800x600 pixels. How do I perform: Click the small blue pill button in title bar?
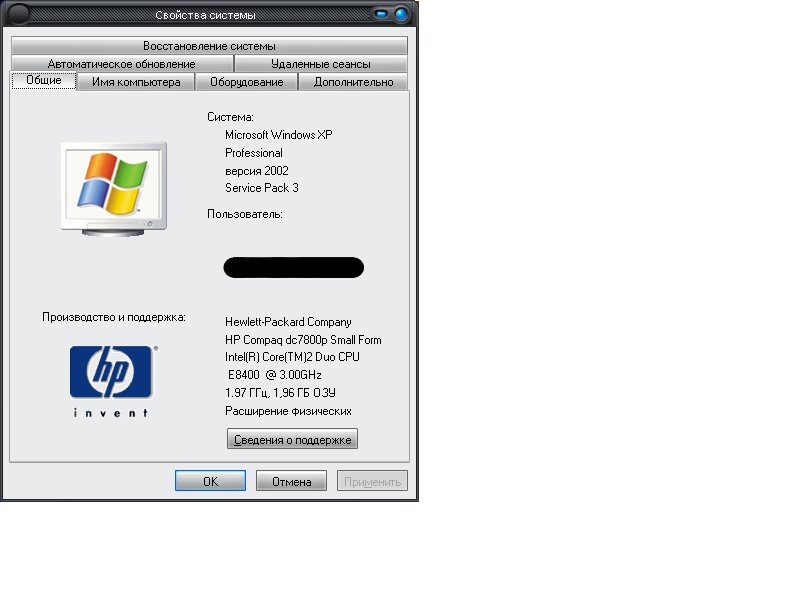[382, 15]
